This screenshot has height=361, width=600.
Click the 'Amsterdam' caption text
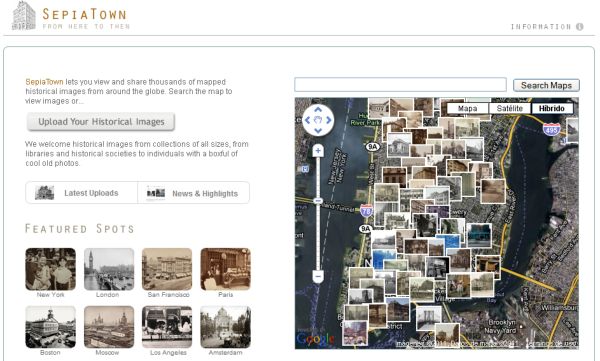225,353
